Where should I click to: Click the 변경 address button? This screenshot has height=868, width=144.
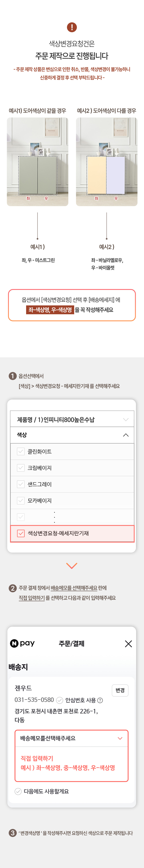point(120,690)
